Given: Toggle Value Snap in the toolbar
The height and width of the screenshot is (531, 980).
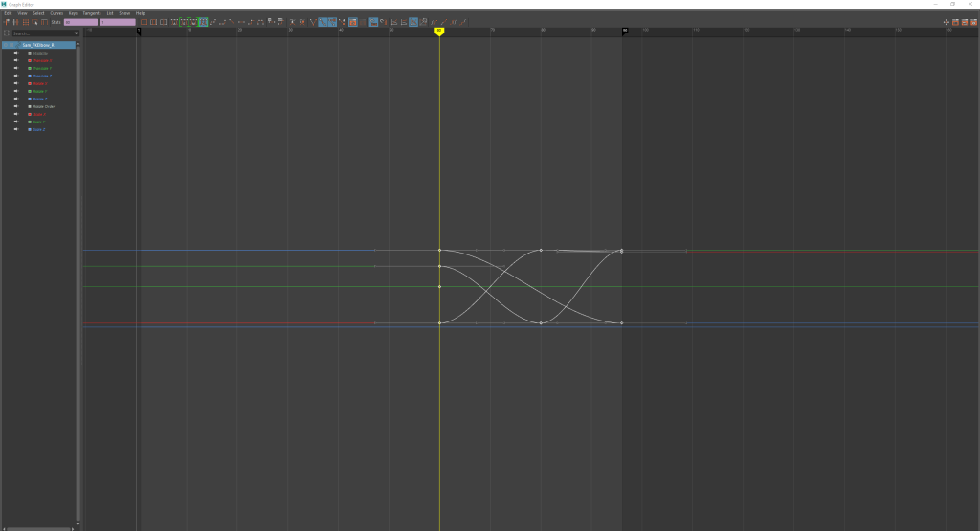Looking at the screenshot, I should pos(383,22).
